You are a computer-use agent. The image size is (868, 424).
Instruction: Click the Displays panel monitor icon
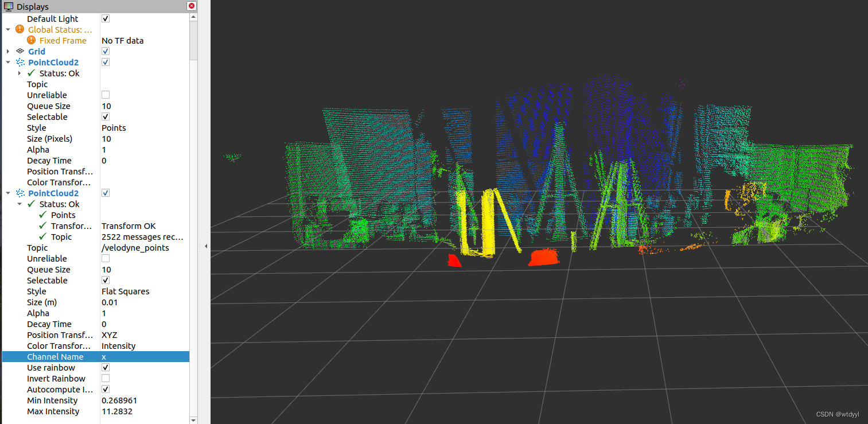click(x=9, y=6)
